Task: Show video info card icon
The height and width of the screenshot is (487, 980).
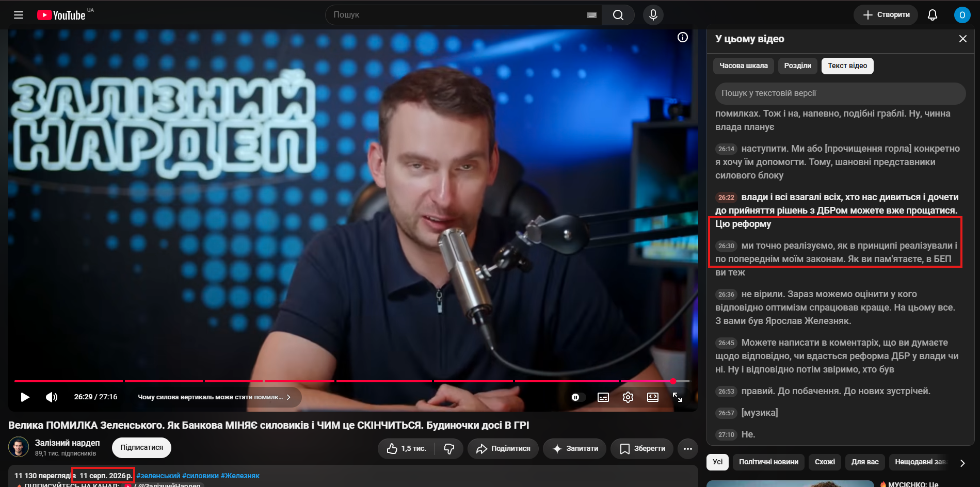Action: [x=683, y=37]
